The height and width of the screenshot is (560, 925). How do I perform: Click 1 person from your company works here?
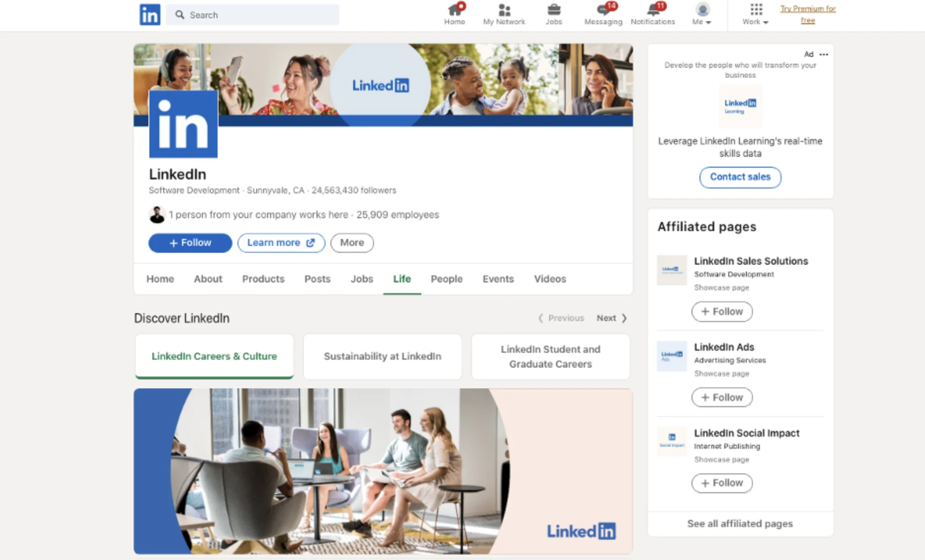(x=258, y=215)
